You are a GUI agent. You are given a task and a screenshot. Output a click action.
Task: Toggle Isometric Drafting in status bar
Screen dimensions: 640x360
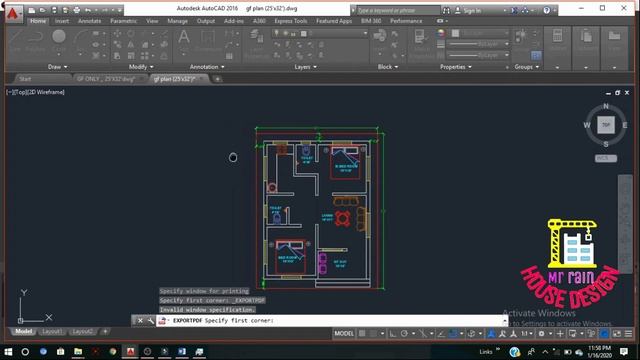tap(423, 334)
